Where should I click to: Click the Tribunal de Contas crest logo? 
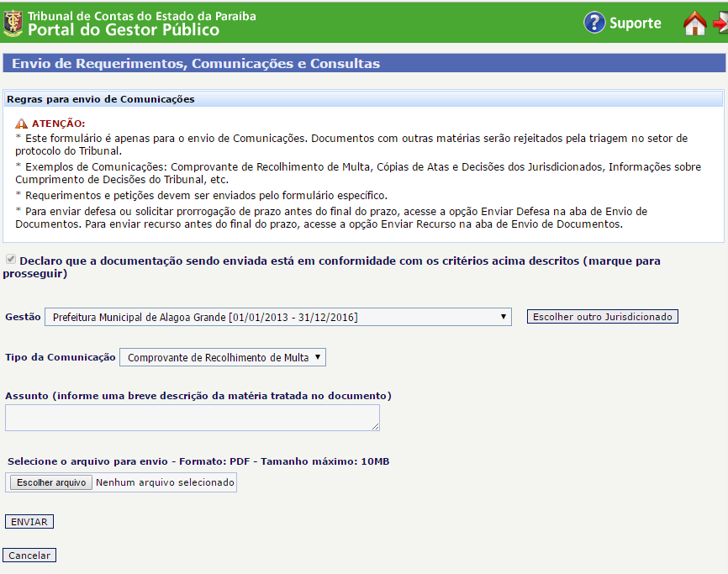tap(13, 23)
